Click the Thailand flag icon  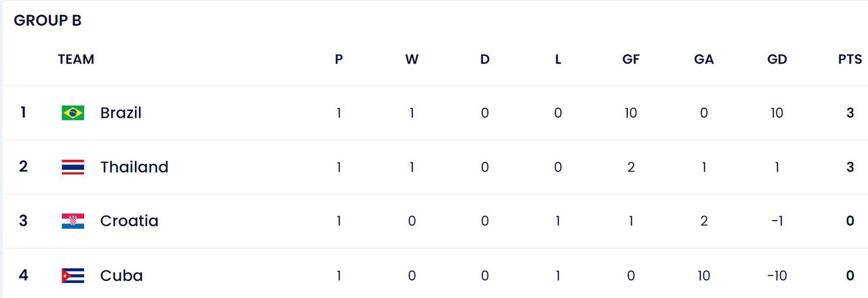click(x=73, y=167)
